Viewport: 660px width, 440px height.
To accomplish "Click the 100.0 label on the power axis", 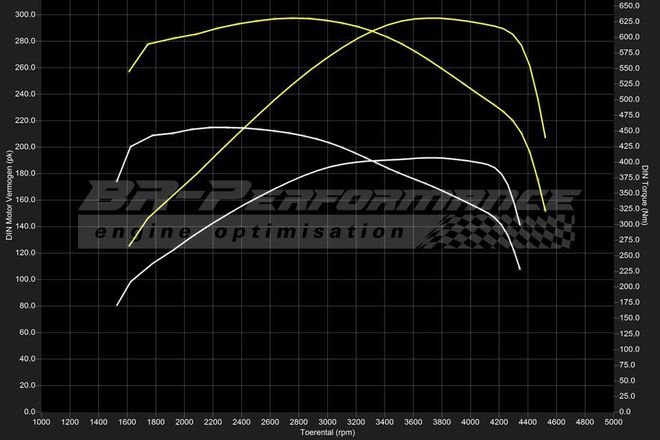I will click(24, 279).
